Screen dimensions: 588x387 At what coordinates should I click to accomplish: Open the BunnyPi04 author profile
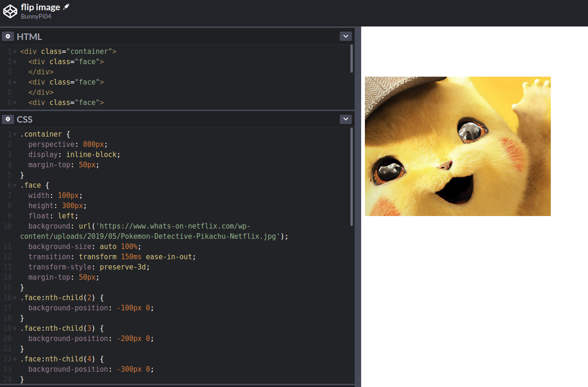click(x=36, y=16)
